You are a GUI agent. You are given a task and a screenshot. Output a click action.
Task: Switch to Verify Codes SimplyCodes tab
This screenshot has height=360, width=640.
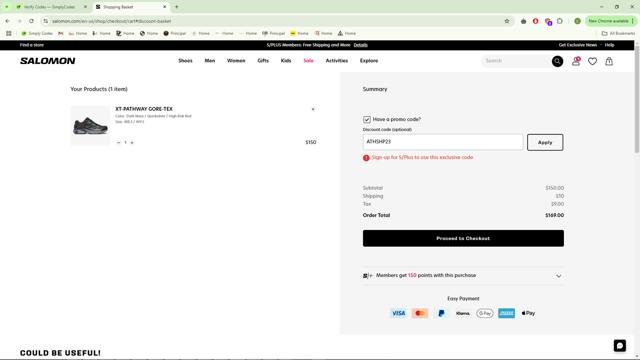tap(49, 7)
